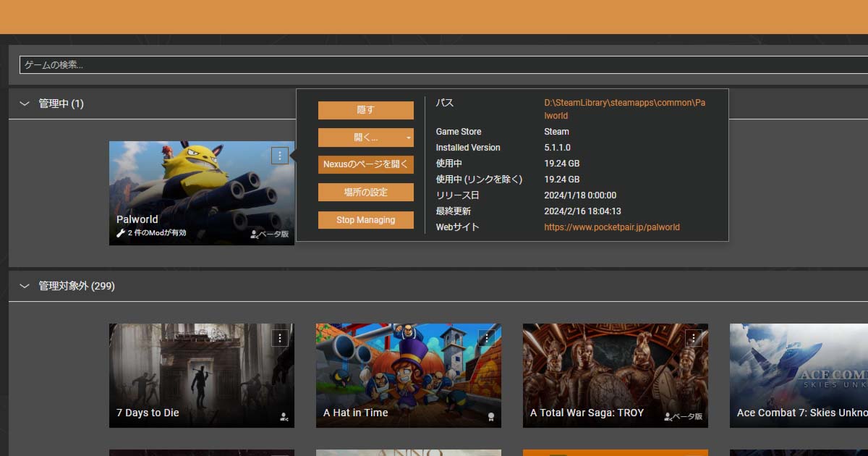
Task: Click the 場所の設定 button
Action: click(x=366, y=192)
